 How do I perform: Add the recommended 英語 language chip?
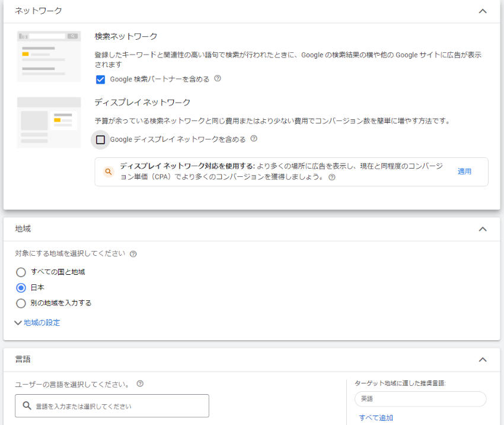point(420,399)
